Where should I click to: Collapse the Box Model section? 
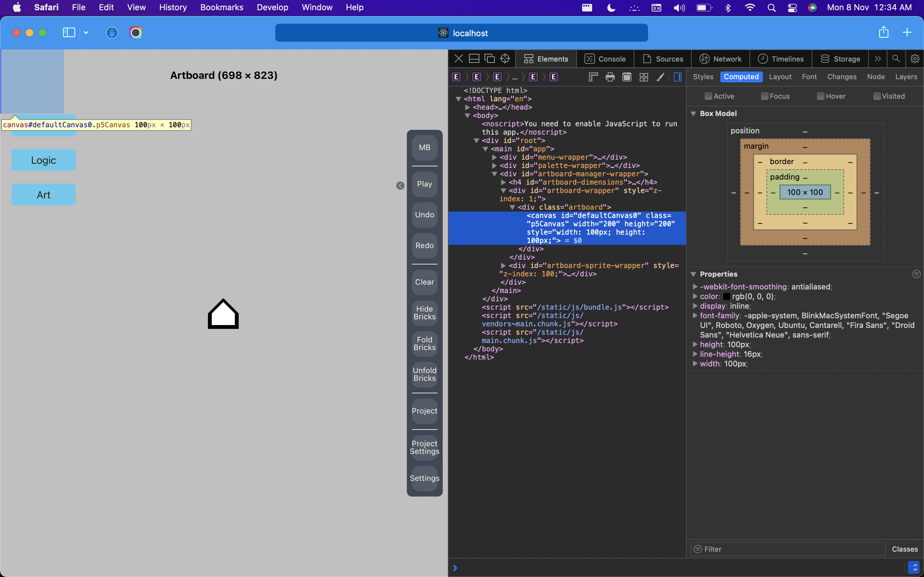point(693,113)
